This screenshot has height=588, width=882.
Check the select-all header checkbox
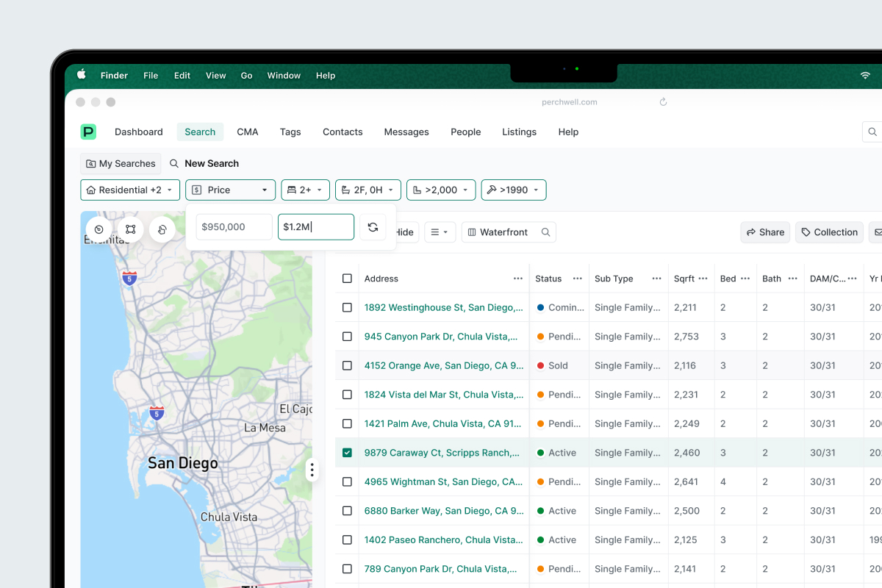tap(347, 279)
